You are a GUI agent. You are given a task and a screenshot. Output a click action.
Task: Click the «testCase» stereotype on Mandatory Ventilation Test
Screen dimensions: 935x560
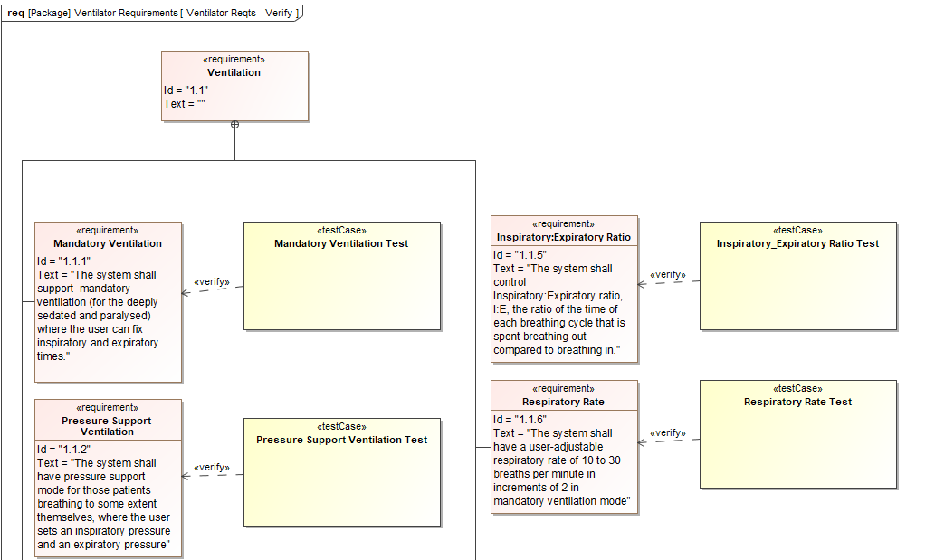[x=342, y=230]
